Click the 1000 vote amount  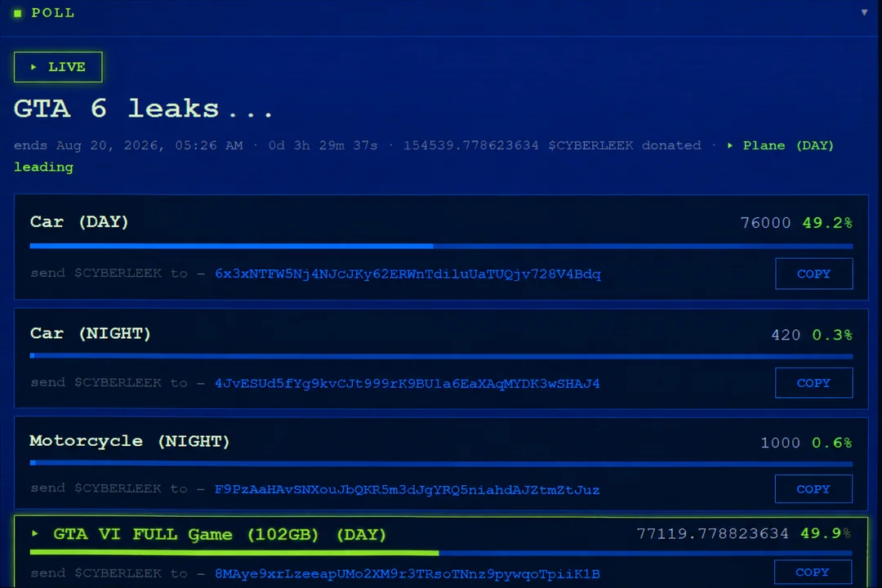pos(780,443)
